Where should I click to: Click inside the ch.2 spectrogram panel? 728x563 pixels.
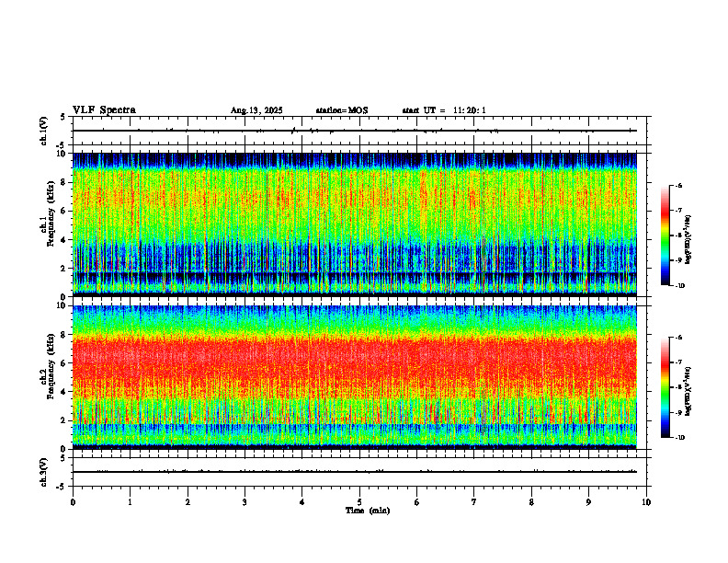355,377
